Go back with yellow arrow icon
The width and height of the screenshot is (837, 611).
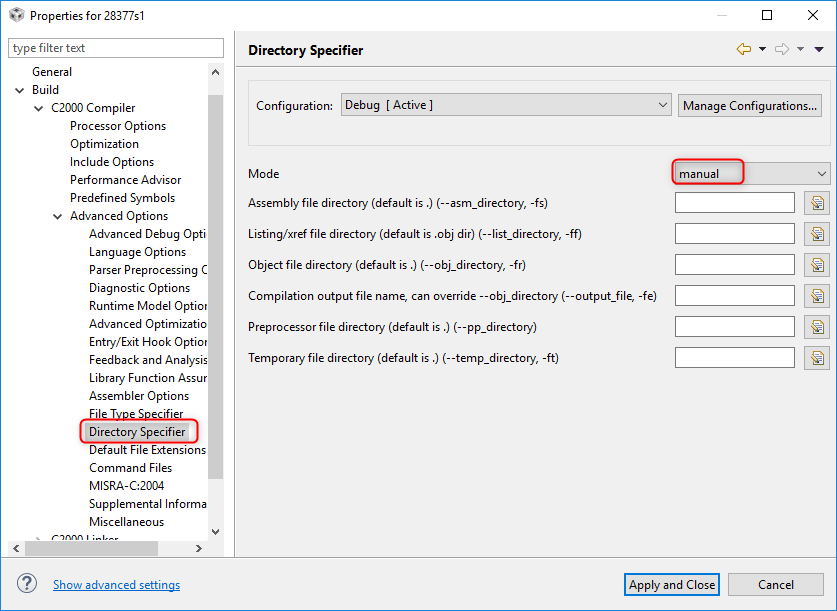743,49
